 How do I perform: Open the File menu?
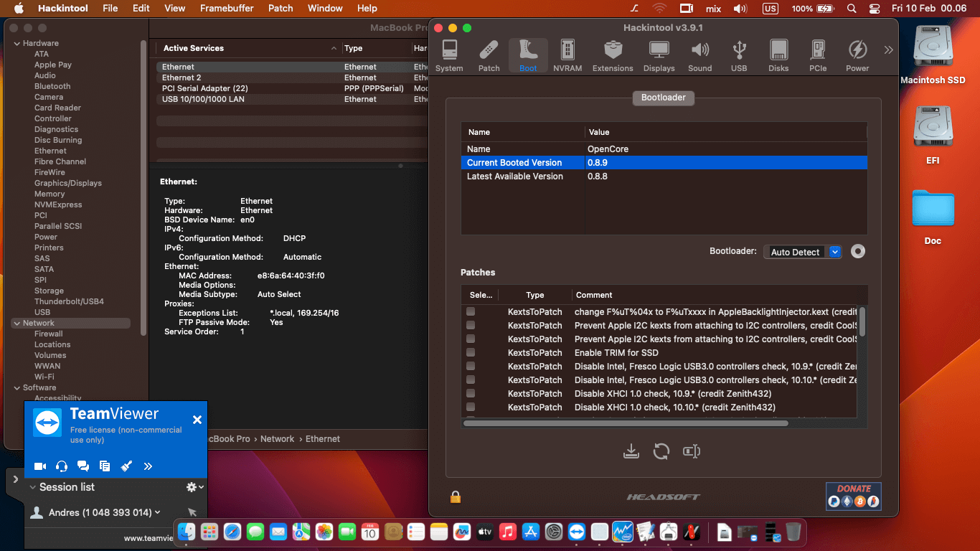110,8
